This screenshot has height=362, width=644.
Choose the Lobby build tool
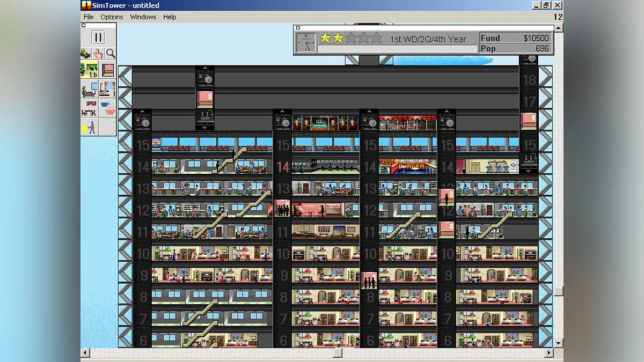(x=89, y=70)
